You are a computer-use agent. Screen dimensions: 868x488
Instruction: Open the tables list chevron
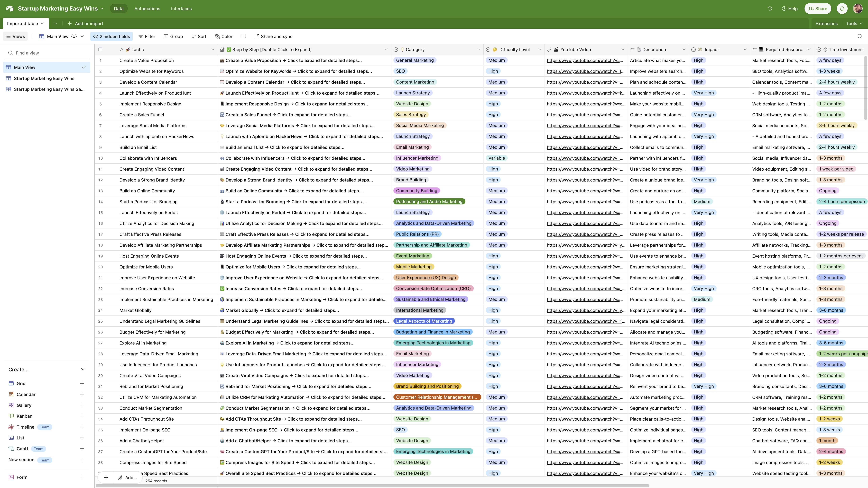coord(56,24)
